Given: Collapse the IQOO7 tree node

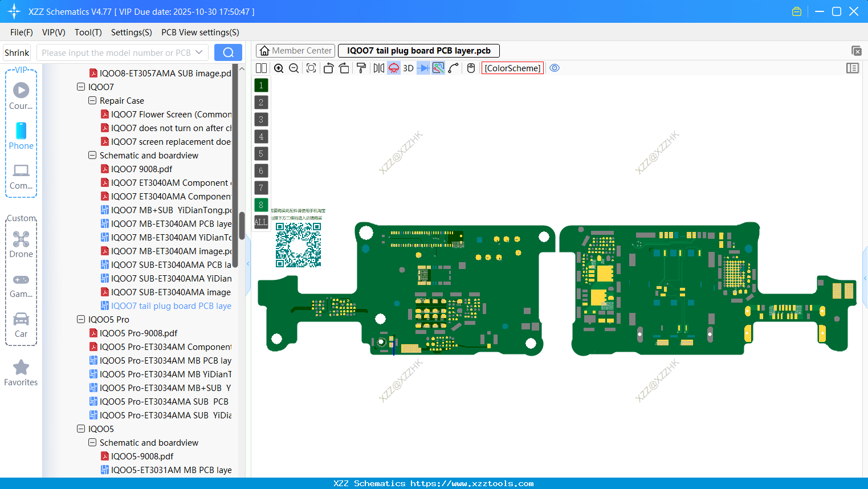Looking at the screenshot, I should [81, 87].
